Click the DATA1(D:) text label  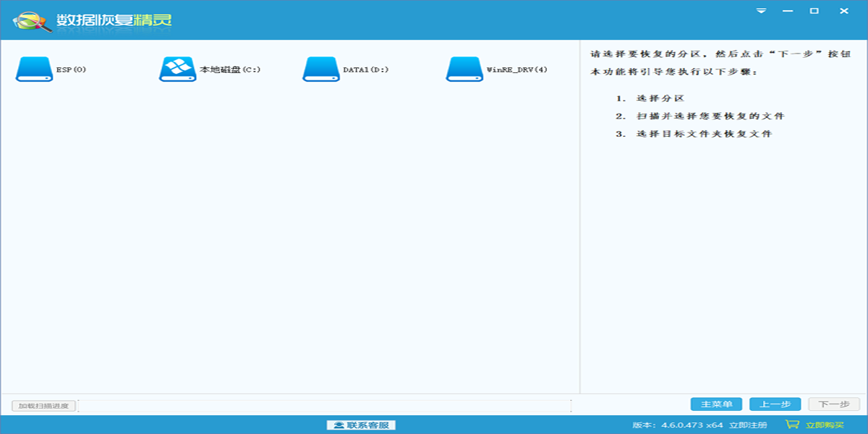click(366, 70)
